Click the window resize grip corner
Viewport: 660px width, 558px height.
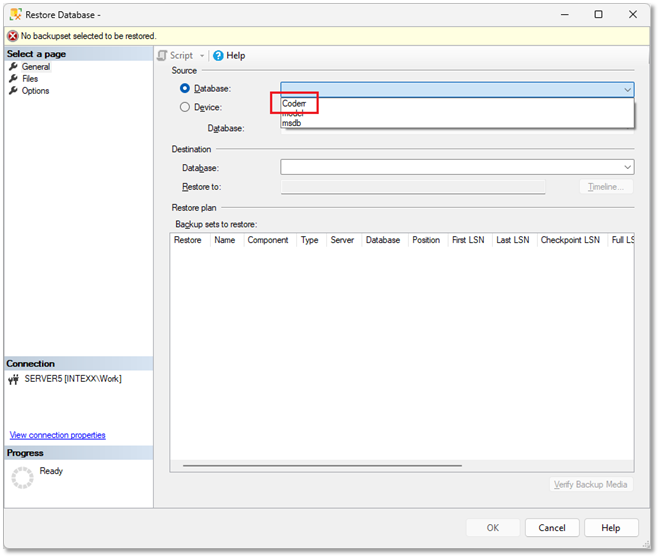[646, 544]
